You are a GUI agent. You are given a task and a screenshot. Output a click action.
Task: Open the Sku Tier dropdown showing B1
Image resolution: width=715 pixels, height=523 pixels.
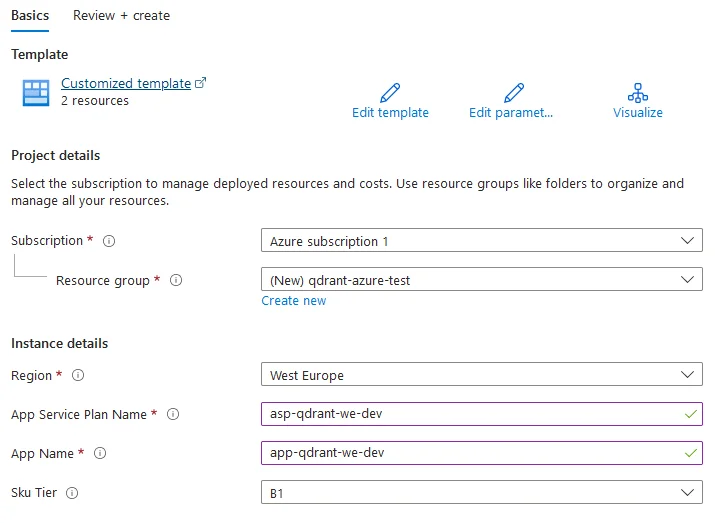tap(482, 492)
